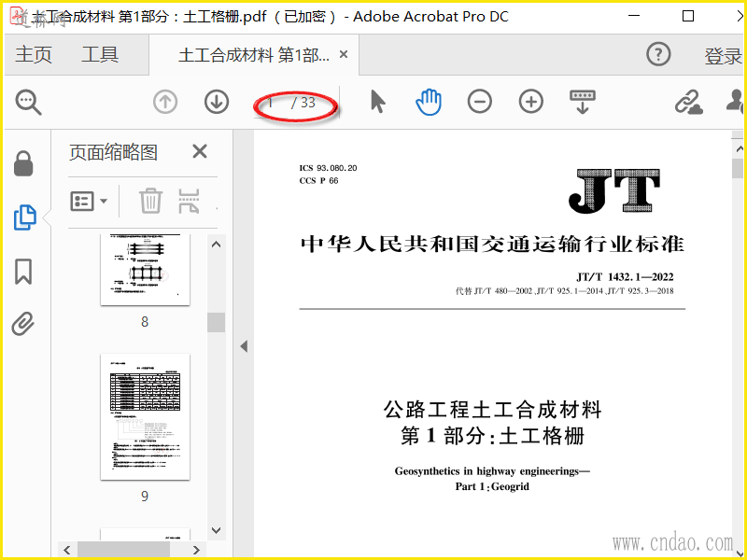747x560 pixels.
Task: Switch to the 工具 tab
Action: 100,54
